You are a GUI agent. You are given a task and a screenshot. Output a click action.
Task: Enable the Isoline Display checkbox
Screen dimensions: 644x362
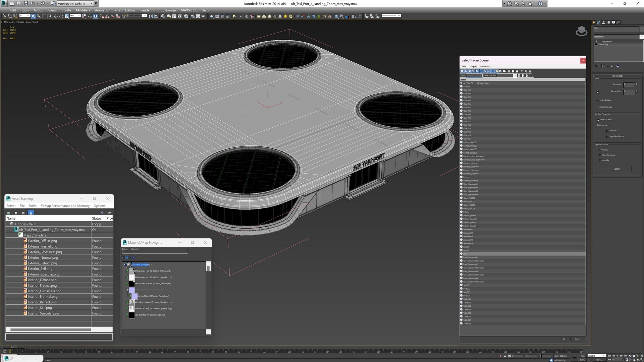click(x=598, y=101)
